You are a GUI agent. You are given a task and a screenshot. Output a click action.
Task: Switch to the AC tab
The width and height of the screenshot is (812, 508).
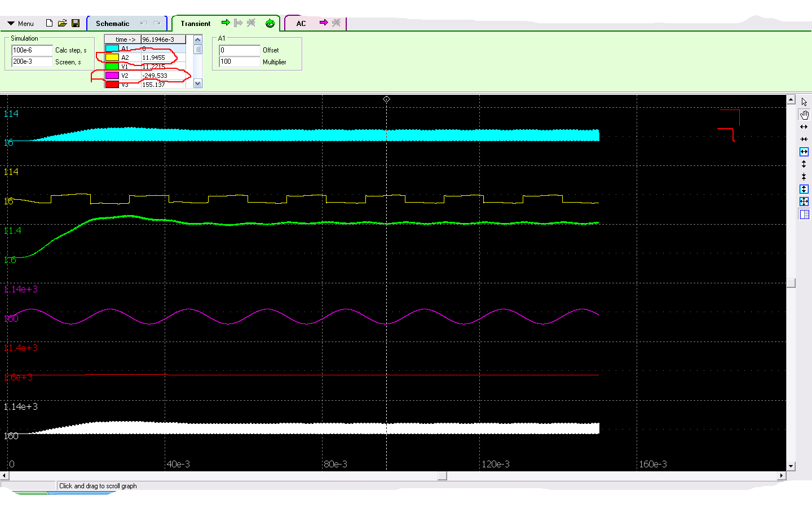click(x=301, y=24)
